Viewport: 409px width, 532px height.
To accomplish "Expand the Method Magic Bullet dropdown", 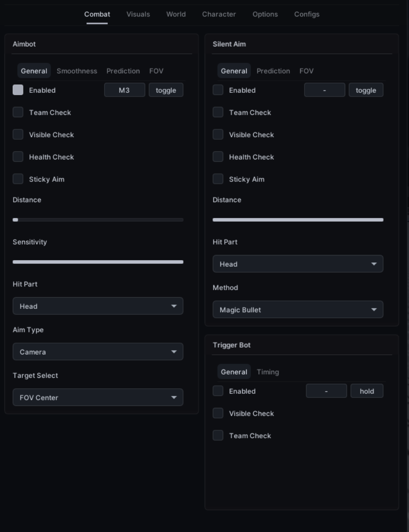I will [298, 309].
